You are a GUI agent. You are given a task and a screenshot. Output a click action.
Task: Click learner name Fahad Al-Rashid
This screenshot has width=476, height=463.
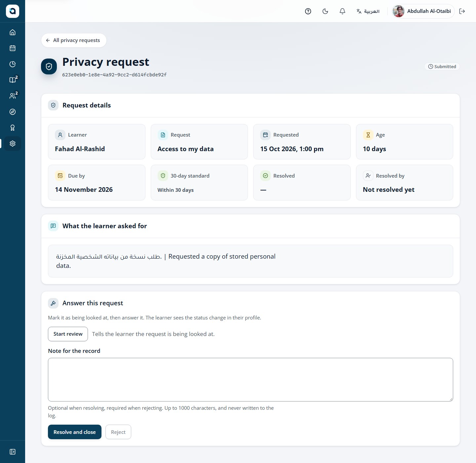[80, 149]
